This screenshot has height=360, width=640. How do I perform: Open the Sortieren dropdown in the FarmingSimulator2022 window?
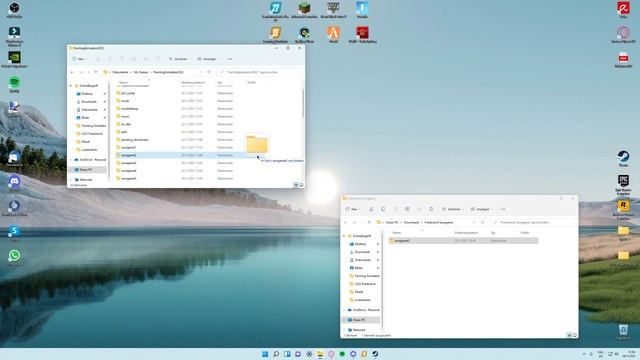pos(180,59)
